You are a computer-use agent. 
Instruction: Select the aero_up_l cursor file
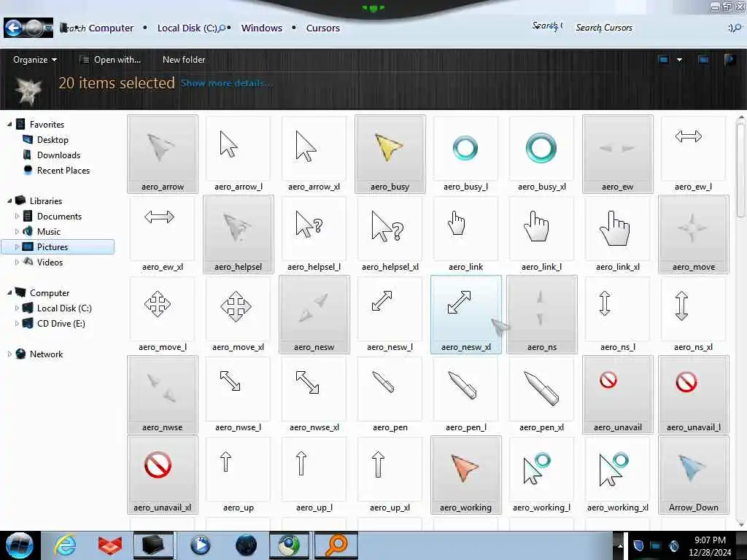[314, 475]
